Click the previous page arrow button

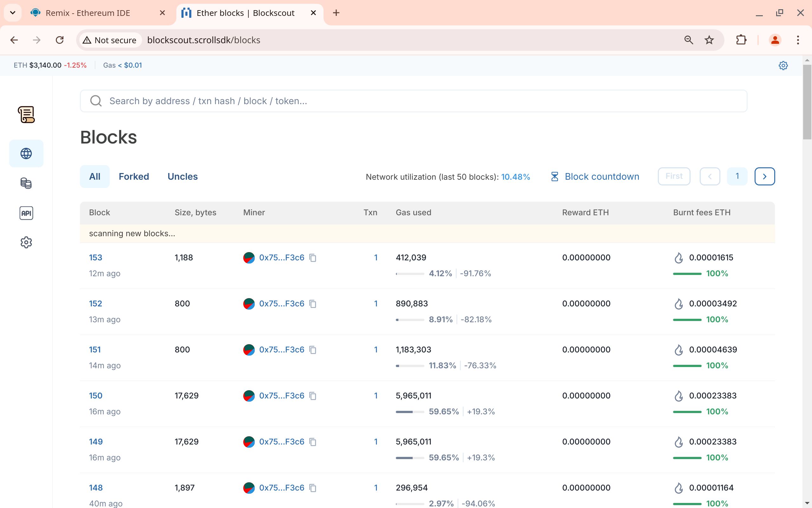coord(710,177)
